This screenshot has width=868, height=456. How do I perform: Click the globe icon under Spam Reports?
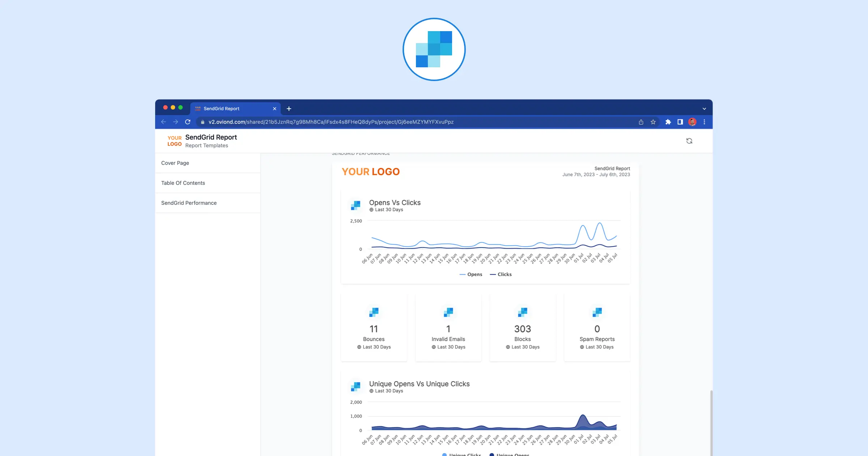582,347
